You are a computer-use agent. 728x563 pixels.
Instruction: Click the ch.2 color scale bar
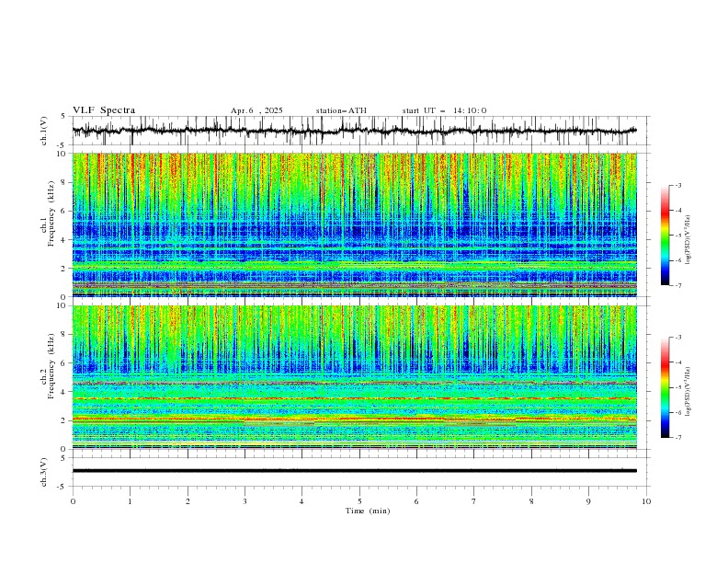click(x=665, y=387)
